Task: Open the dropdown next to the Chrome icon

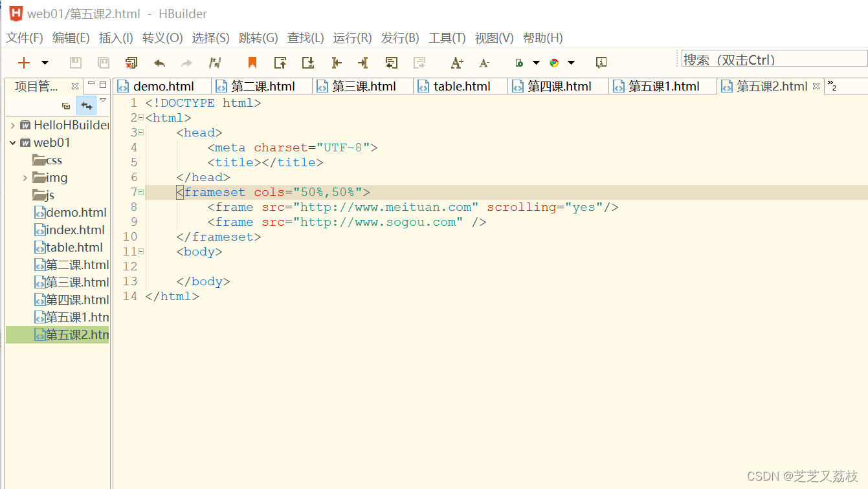Action: tap(571, 63)
